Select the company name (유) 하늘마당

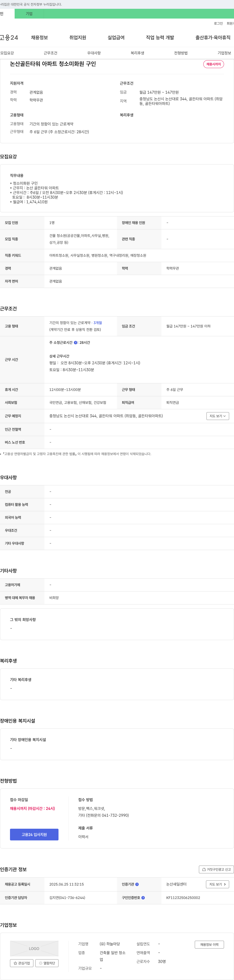(x=110, y=944)
